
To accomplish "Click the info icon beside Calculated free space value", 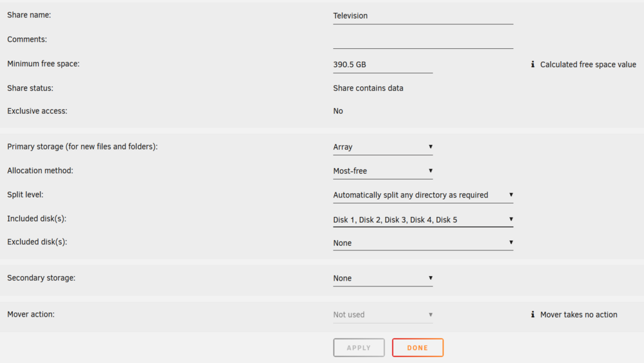I will click(533, 64).
